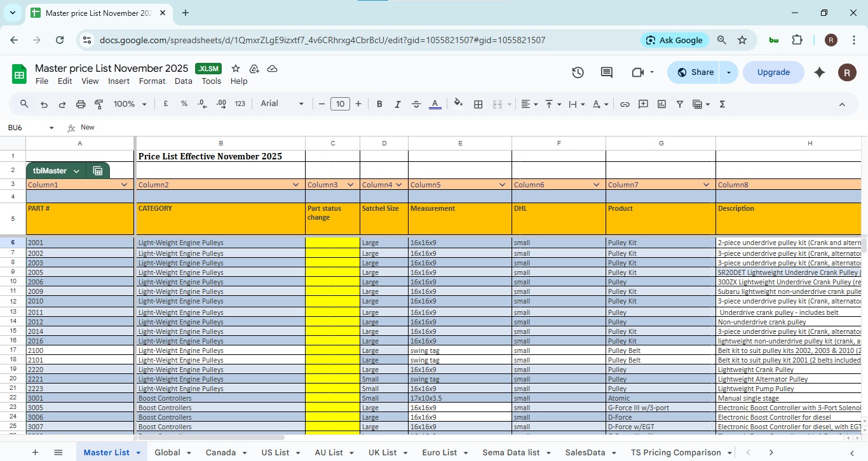Add a comment using the toolbar icon
This screenshot has height=461, width=868.
point(643,104)
